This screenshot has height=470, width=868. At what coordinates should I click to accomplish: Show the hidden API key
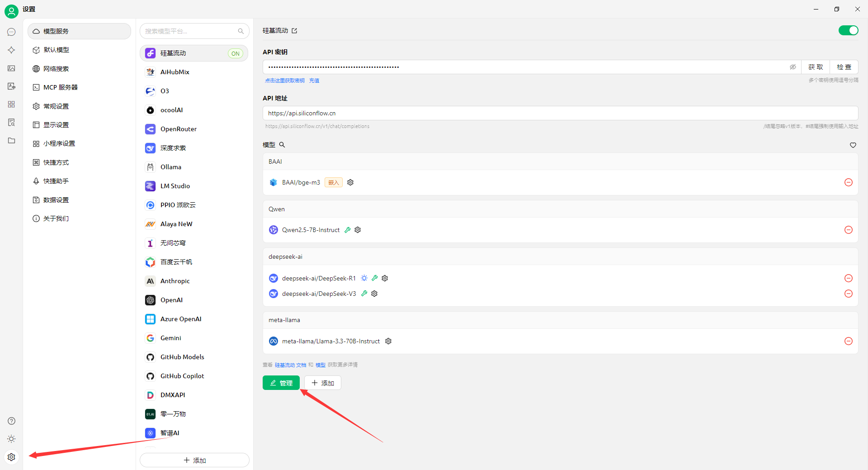[793, 67]
